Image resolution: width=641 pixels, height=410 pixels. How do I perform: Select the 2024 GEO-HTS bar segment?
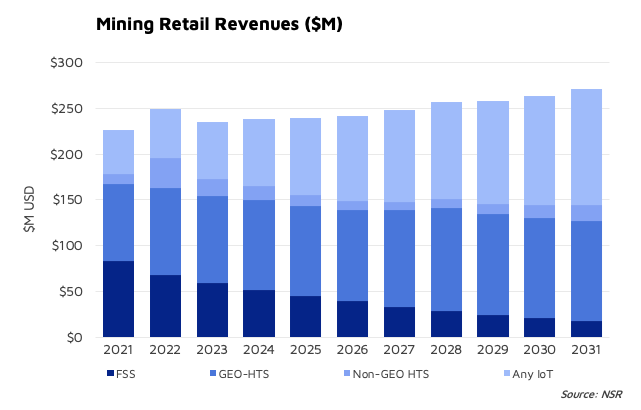pyautogui.click(x=259, y=245)
